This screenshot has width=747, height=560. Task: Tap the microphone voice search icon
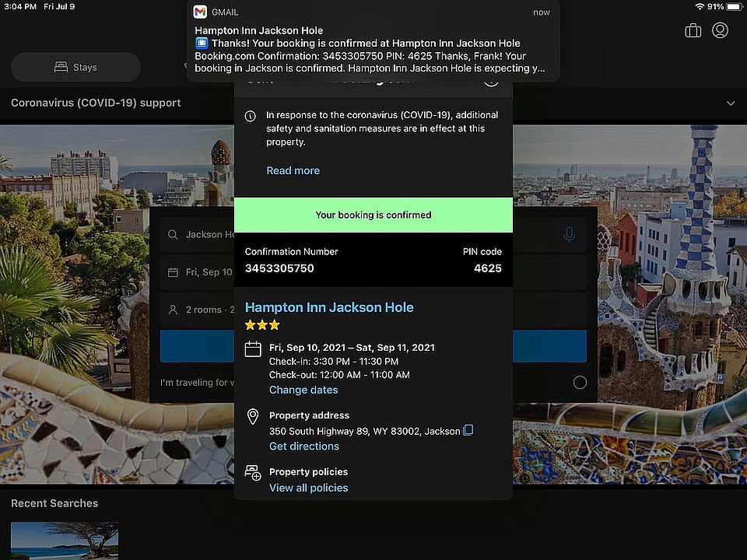click(x=569, y=234)
